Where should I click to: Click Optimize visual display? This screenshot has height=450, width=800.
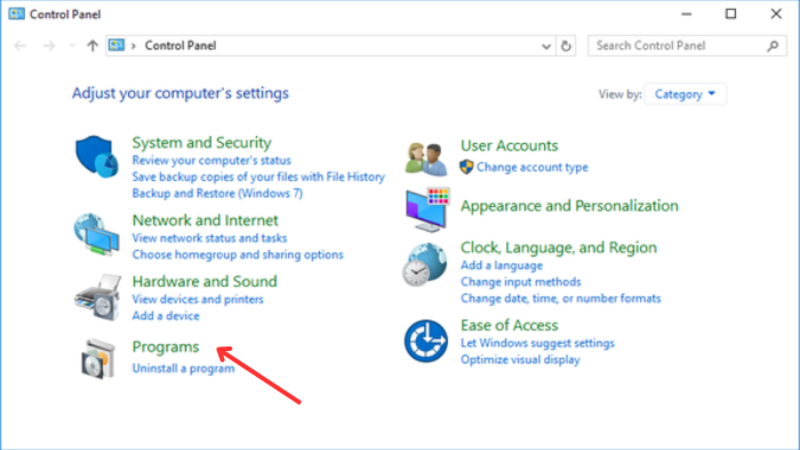coord(520,359)
